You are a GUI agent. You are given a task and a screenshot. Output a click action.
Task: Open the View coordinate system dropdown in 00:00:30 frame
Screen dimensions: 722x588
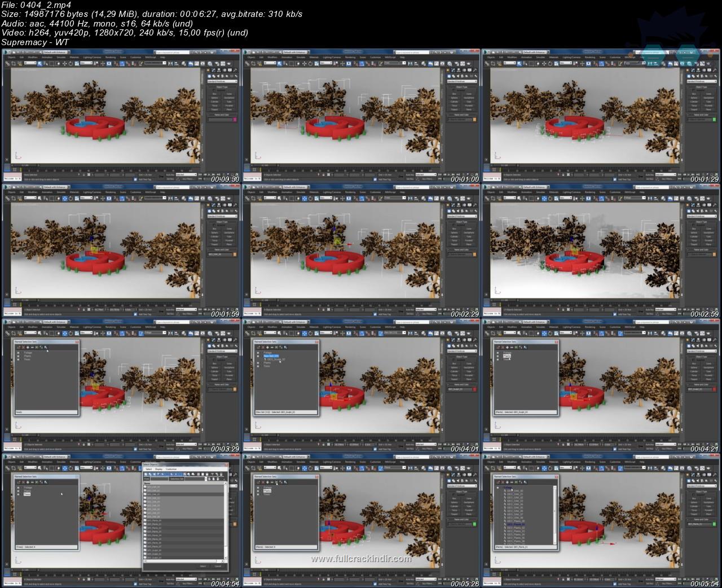tap(86, 63)
